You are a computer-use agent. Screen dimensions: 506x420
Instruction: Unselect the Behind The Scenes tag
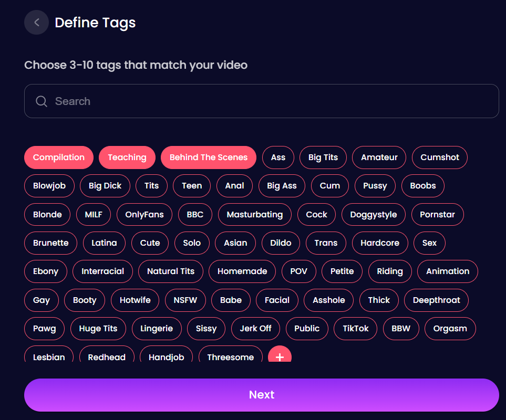pos(209,157)
